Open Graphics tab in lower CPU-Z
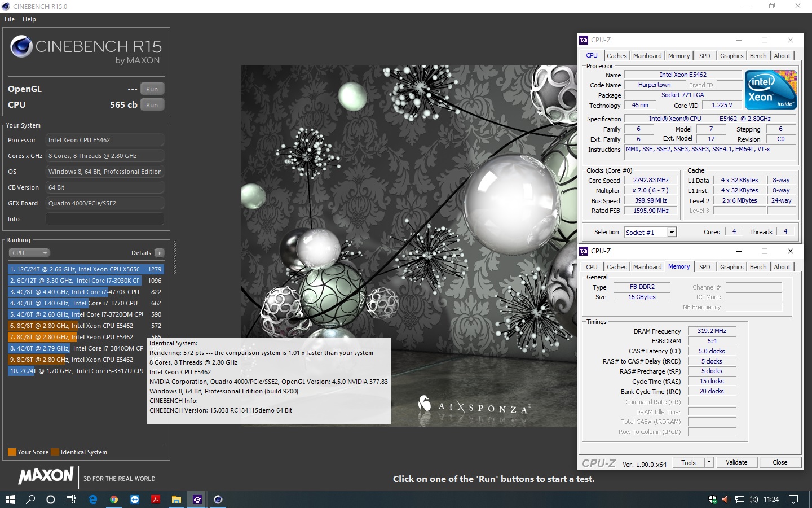812x508 pixels. click(x=732, y=267)
